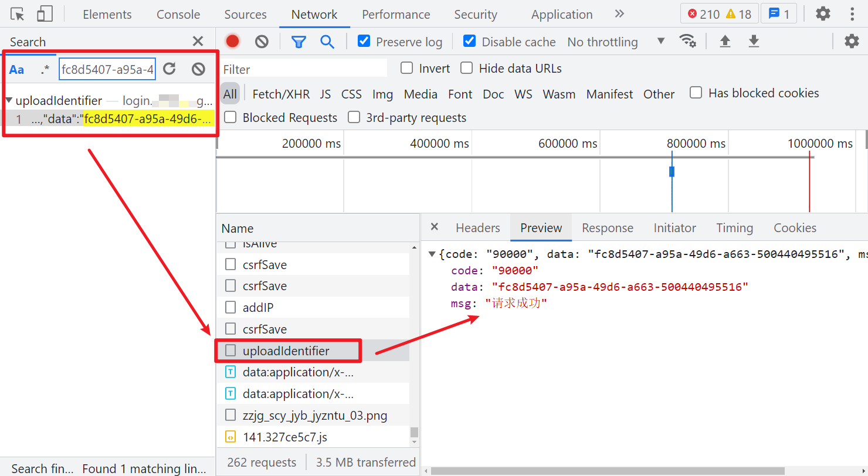Open network conditions wifi icon
This screenshot has height=476, width=868.
pyautogui.click(x=687, y=41)
